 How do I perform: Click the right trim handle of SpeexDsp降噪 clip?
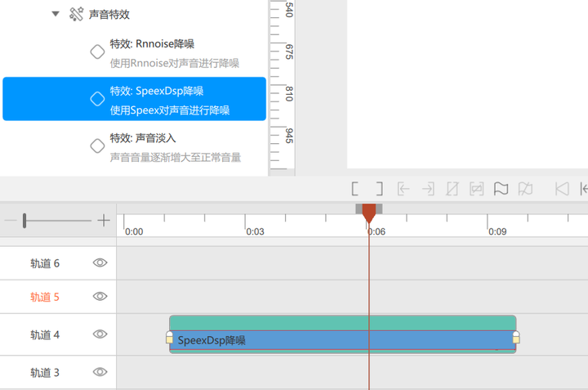point(516,338)
